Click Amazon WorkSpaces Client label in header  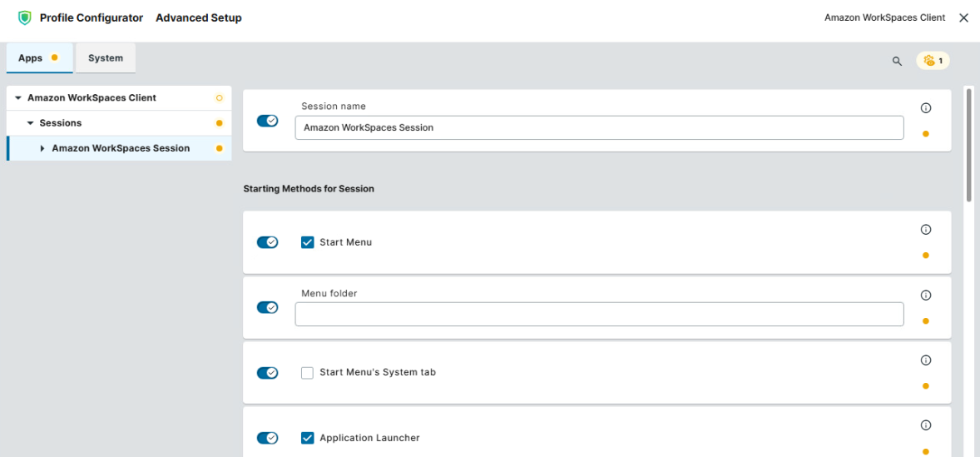[884, 18]
